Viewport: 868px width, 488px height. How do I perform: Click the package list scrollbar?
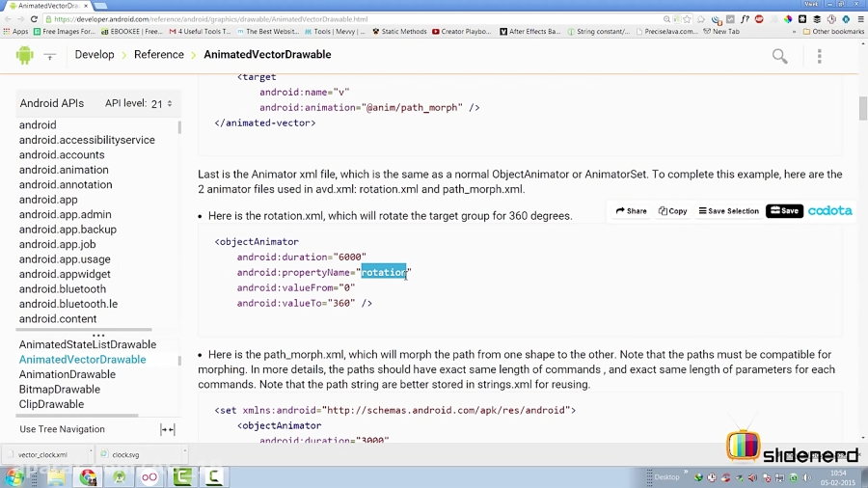click(x=179, y=127)
